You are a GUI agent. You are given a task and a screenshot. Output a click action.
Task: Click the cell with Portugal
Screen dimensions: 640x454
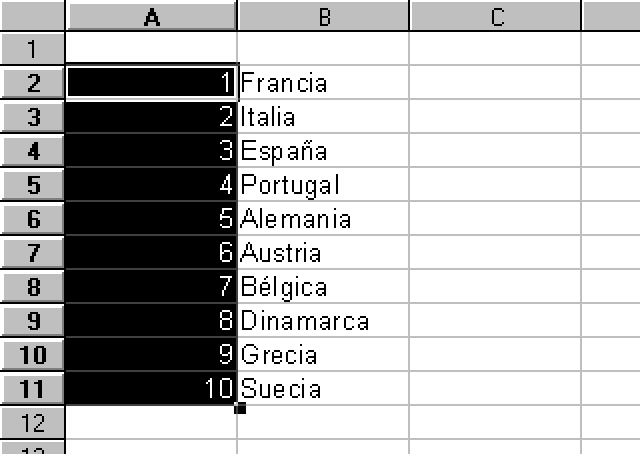pyautogui.click(x=323, y=185)
